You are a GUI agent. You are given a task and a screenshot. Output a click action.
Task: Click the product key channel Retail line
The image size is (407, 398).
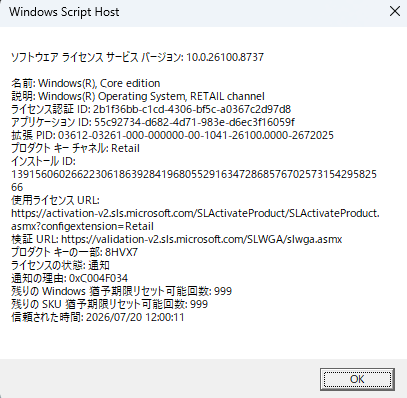[75, 148]
